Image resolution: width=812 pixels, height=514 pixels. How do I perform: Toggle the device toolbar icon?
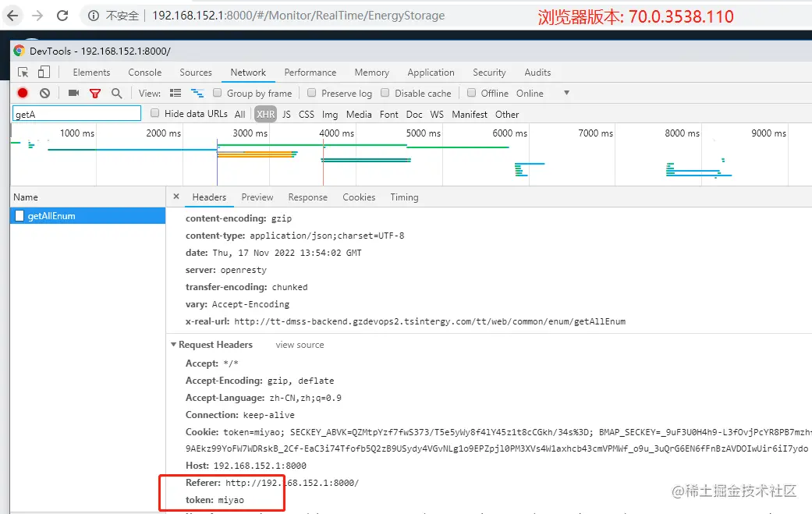[44, 72]
